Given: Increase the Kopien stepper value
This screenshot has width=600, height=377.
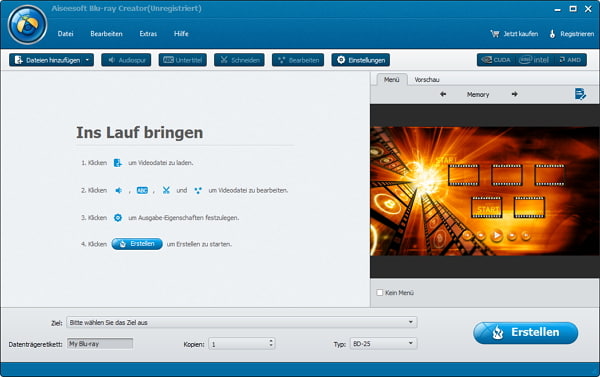Looking at the screenshot, I should (271, 341).
